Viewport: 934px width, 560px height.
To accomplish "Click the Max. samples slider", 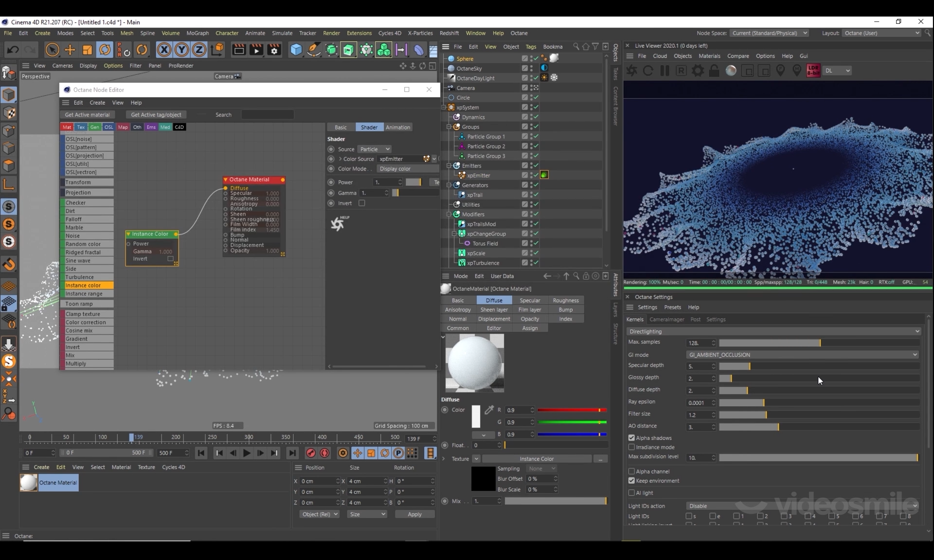I will [x=818, y=343].
